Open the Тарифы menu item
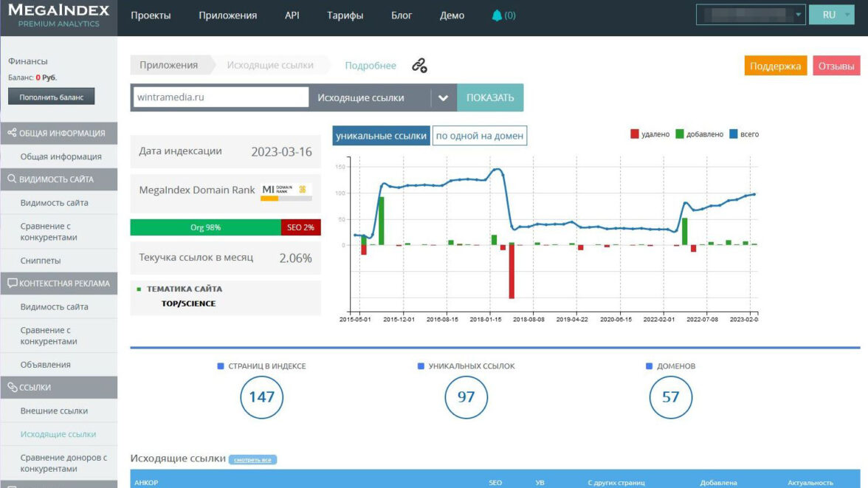868x488 pixels. click(x=345, y=16)
